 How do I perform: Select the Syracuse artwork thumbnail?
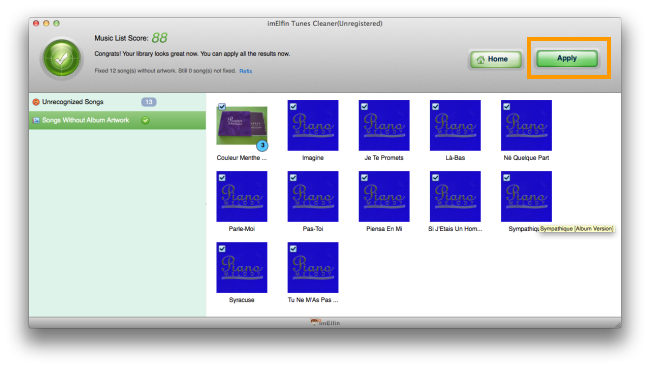[x=242, y=267]
